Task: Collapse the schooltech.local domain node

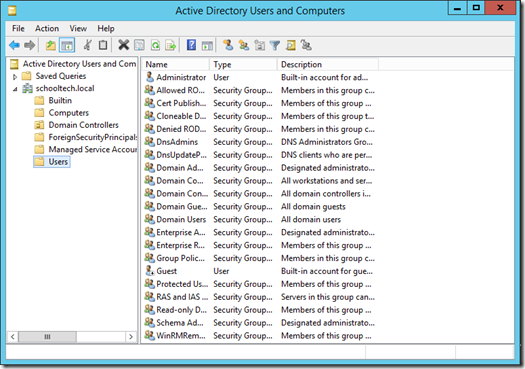Action: 15,89
